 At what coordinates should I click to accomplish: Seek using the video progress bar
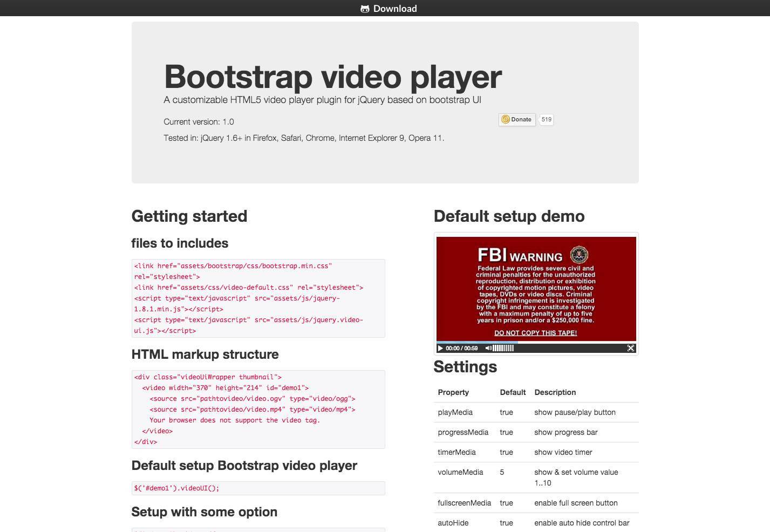coord(536,342)
